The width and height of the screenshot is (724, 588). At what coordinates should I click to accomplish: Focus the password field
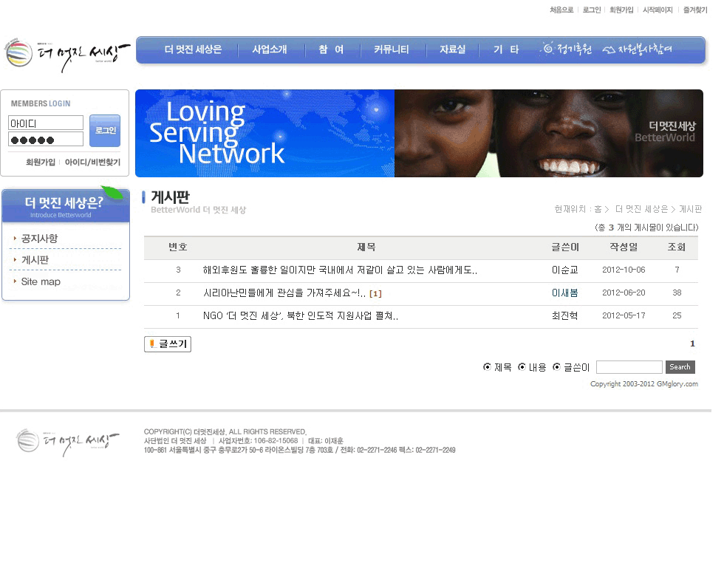(x=46, y=140)
